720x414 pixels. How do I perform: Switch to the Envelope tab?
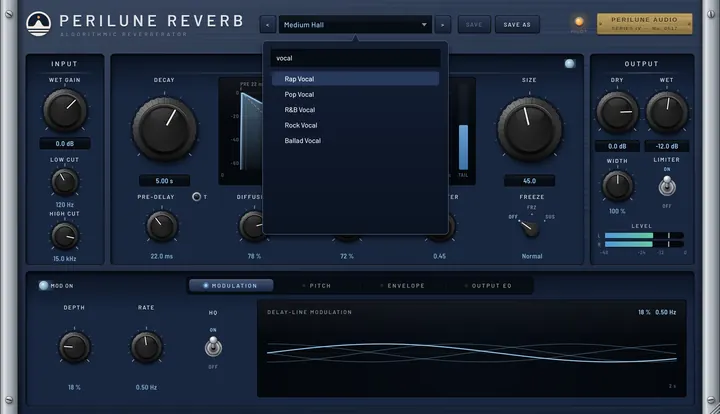point(403,285)
